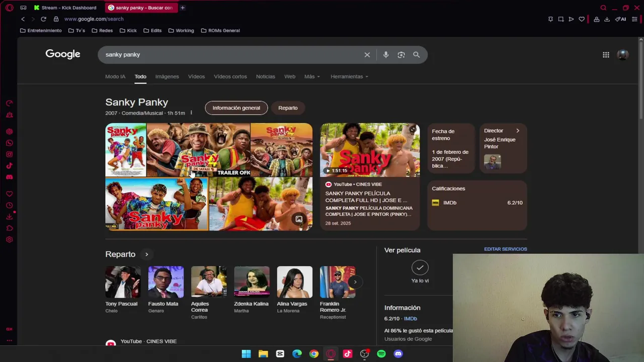Click the Reparto pill button
The image size is (644, 362).
click(288, 108)
